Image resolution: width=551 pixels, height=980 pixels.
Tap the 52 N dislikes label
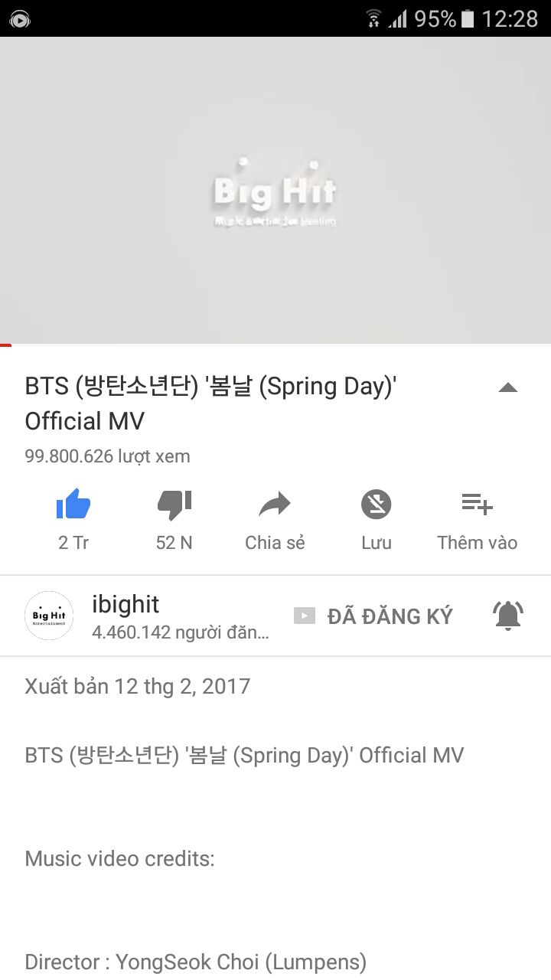tap(174, 542)
